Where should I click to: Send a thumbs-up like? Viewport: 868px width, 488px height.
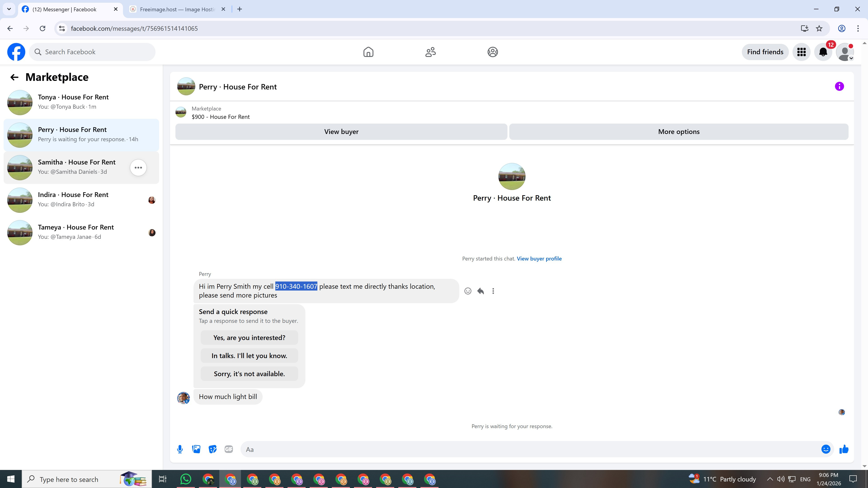click(844, 449)
